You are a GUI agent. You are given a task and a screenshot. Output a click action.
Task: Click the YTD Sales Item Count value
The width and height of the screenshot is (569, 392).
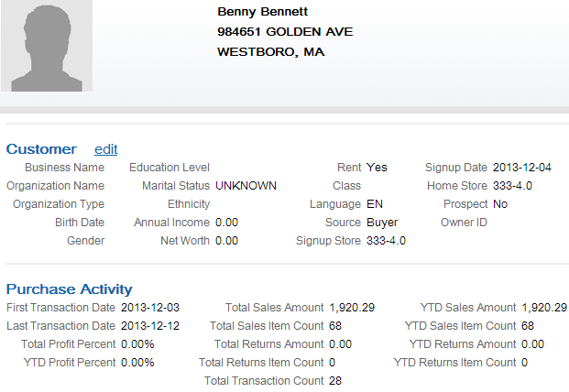tap(528, 326)
